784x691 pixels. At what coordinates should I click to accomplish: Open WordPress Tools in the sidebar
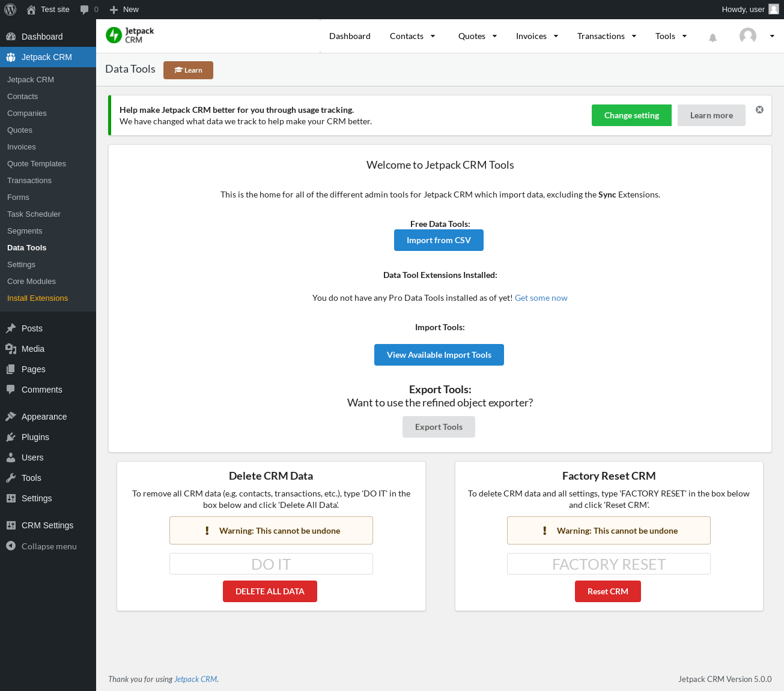tap(48, 478)
